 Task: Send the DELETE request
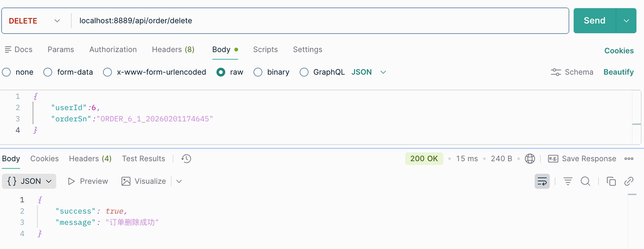tap(595, 21)
